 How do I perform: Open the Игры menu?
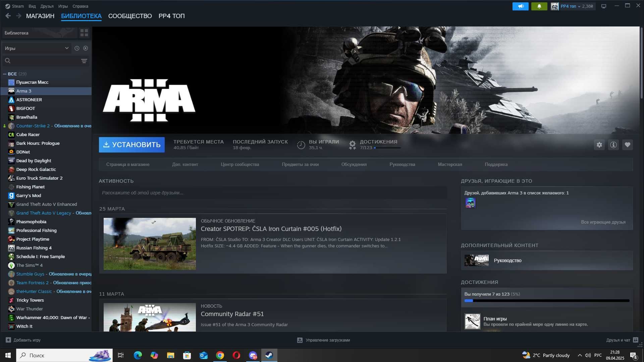point(63,6)
